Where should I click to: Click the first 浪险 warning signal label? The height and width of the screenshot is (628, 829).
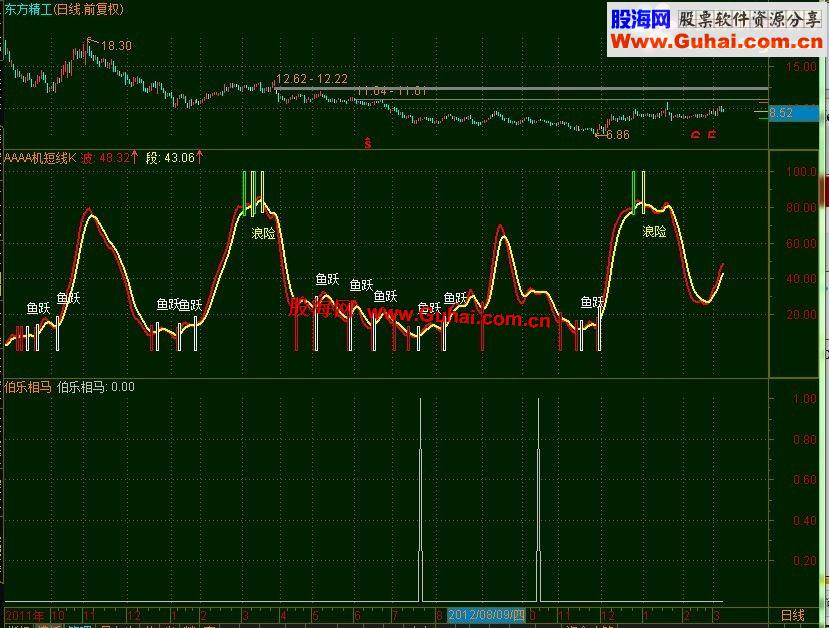(263, 233)
